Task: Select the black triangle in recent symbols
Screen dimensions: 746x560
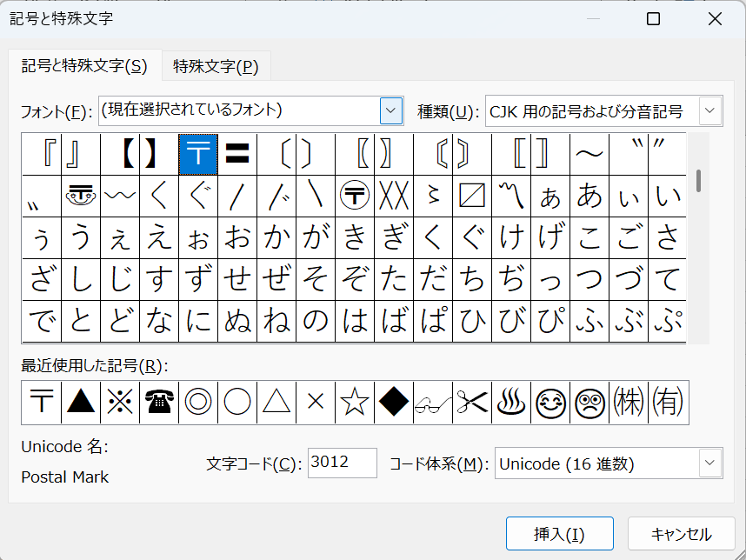Action: point(81,402)
